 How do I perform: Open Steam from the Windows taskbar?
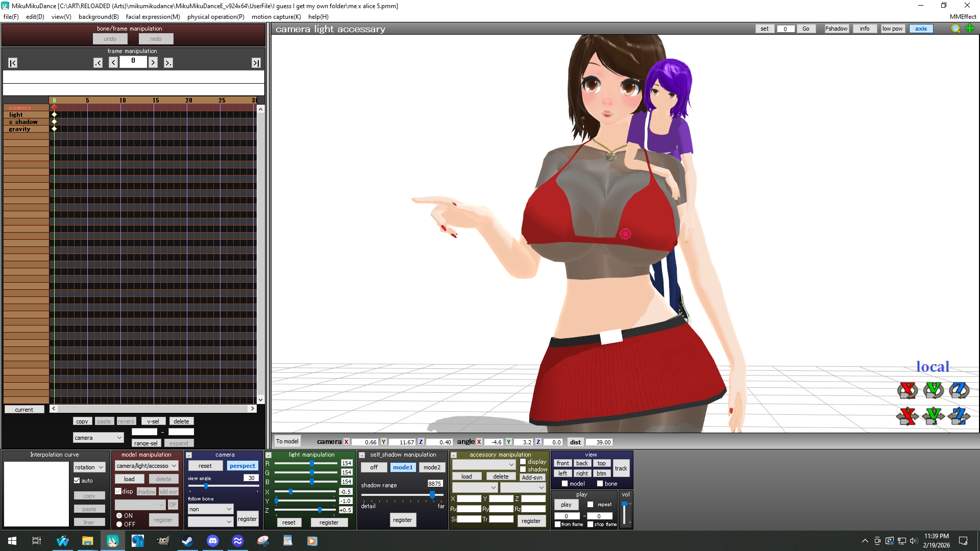click(x=187, y=541)
